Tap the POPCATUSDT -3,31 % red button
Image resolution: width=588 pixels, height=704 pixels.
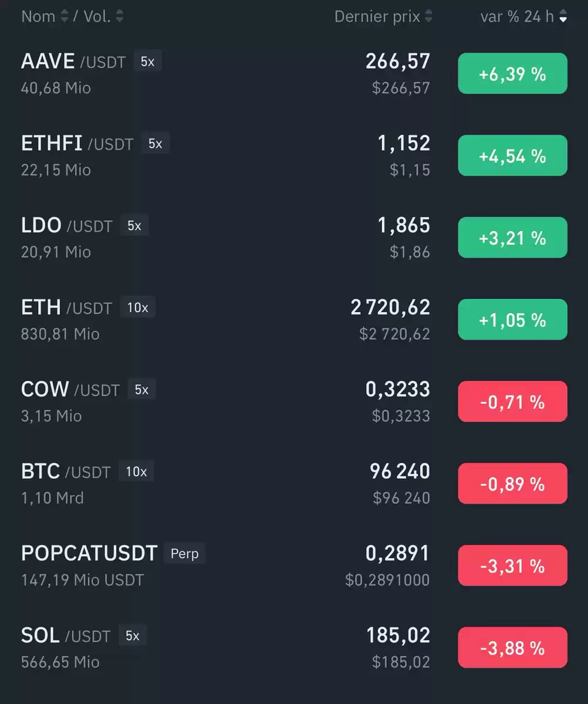(x=512, y=566)
